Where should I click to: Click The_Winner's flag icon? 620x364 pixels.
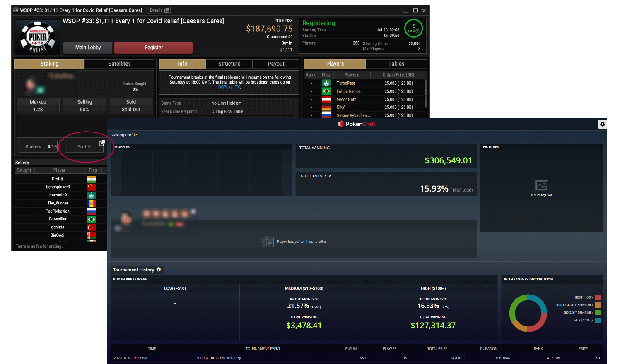click(91, 203)
